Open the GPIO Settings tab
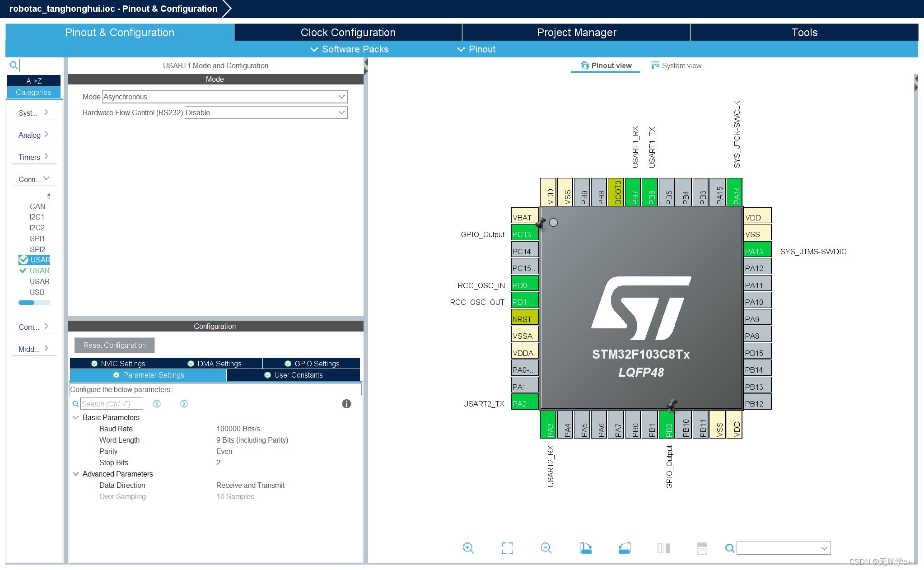Screen dimensions: 924x570 click(x=312, y=364)
